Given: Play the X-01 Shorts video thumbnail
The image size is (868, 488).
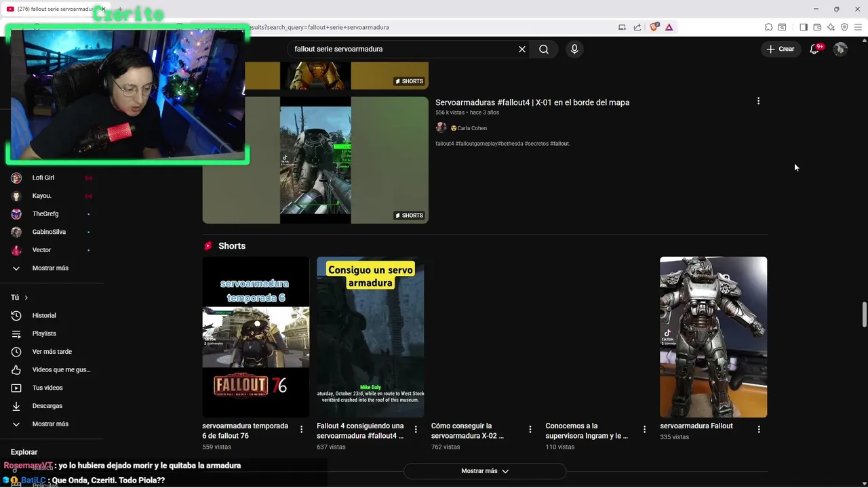Looking at the screenshot, I should point(315,160).
